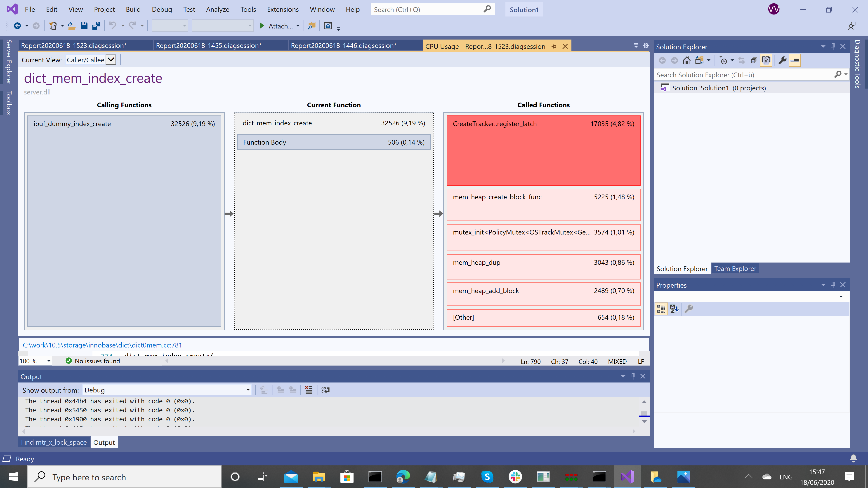Click Clear All in Output toolbar
The width and height of the screenshot is (868, 488).
tap(309, 390)
